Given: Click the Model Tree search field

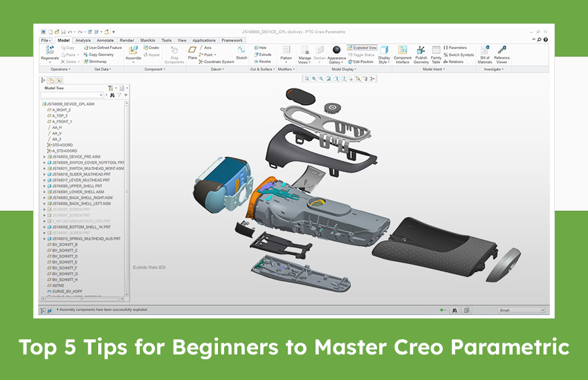Looking at the screenshot, I should click(x=72, y=95).
